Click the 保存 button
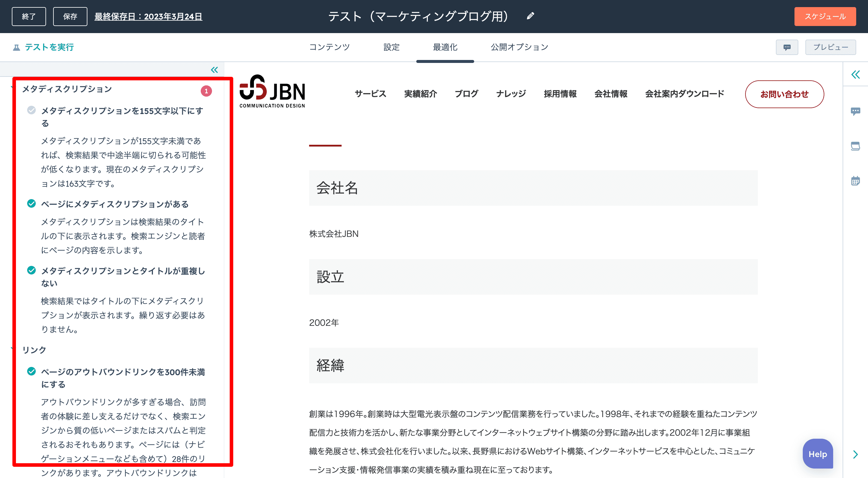 70,17
